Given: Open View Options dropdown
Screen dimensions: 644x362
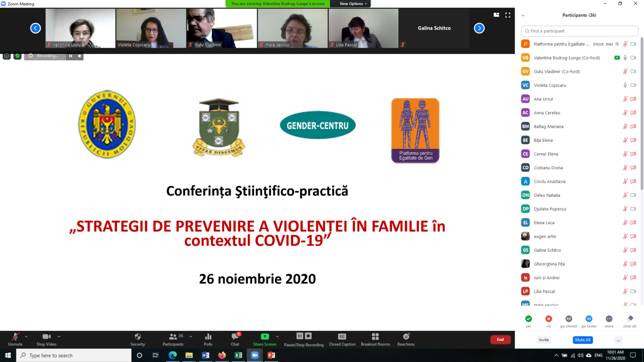Looking at the screenshot, I should click(x=353, y=4).
